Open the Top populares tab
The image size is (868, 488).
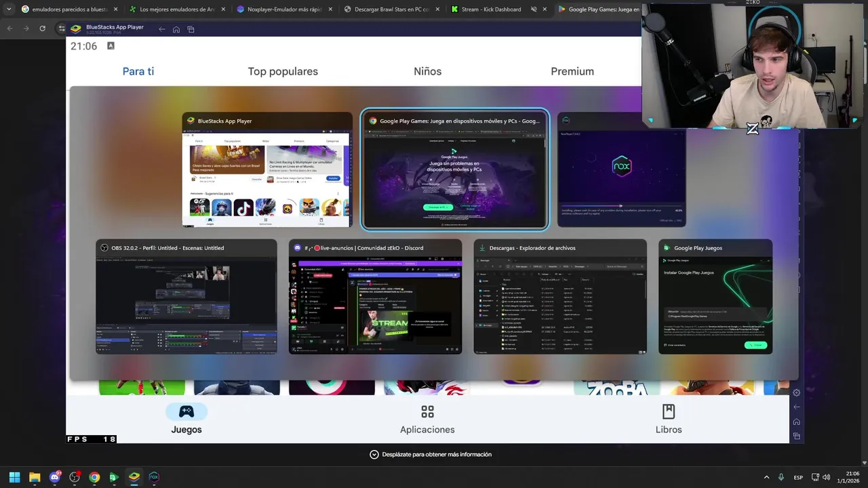coord(283,71)
